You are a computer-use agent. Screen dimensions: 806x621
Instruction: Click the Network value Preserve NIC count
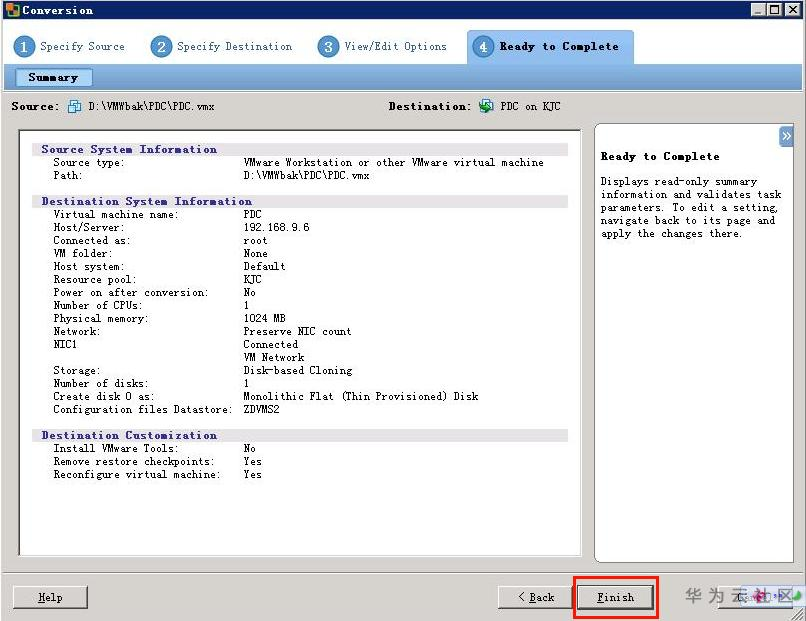(297, 331)
